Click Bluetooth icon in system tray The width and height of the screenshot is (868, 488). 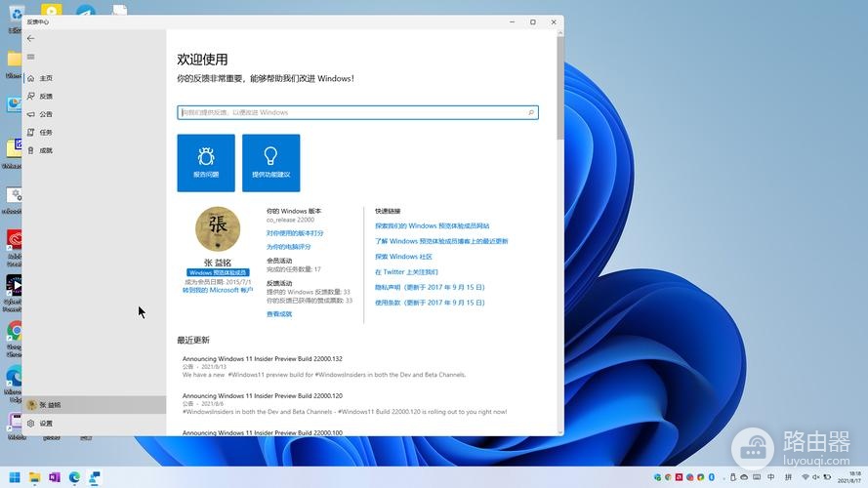coord(712,477)
